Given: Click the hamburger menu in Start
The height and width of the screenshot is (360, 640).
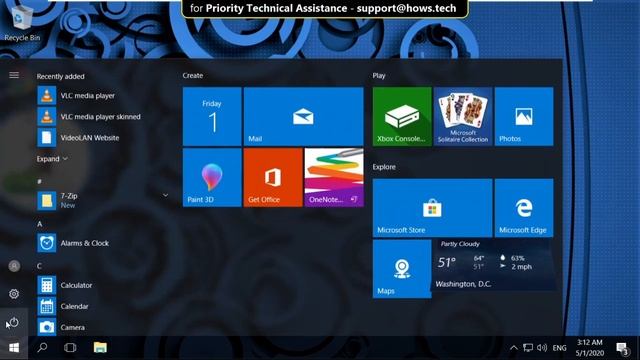Looking at the screenshot, I should point(14,75).
